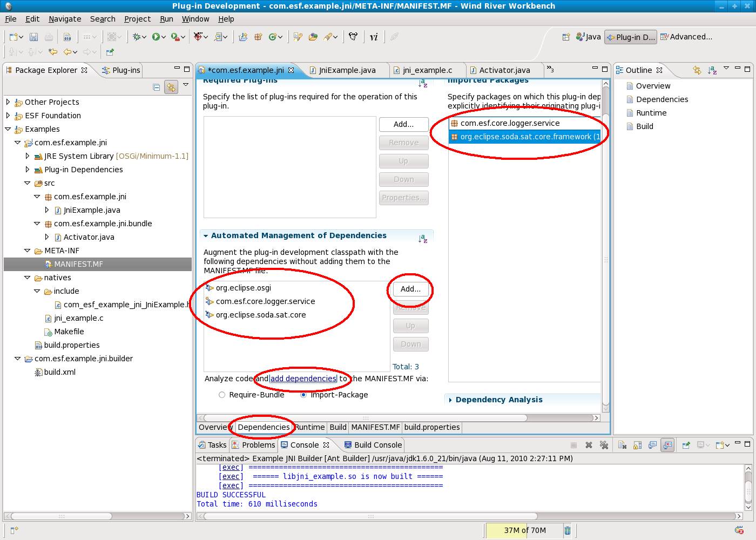This screenshot has width=756, height=540.
Task: Click Clear Console icon
Action: (622, 445)
